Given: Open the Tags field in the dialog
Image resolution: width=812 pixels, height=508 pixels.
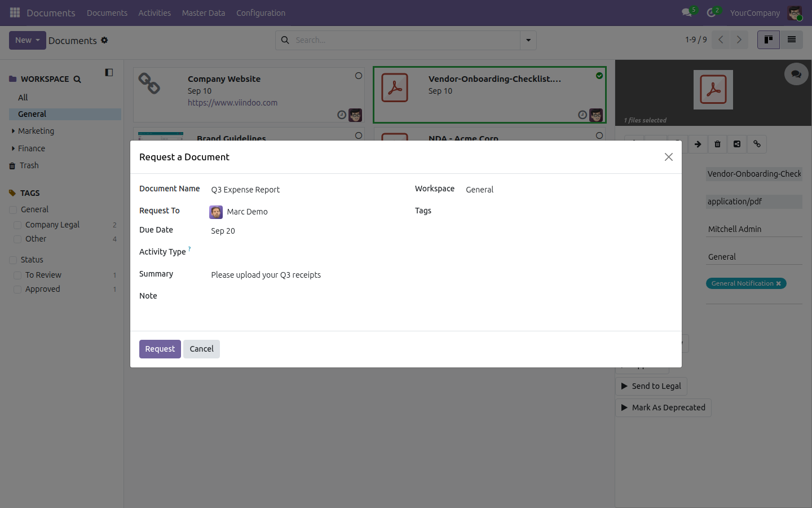Looking at the screenshot, I should (569, 211).
